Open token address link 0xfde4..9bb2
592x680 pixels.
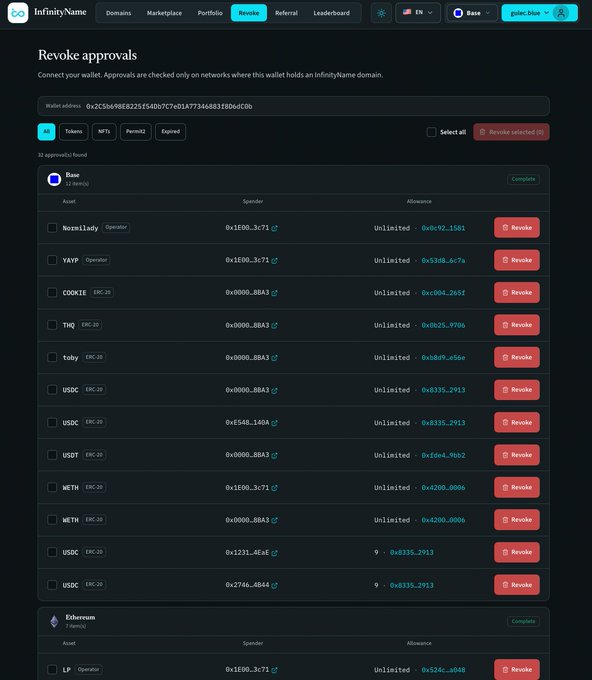coord(443,455)
